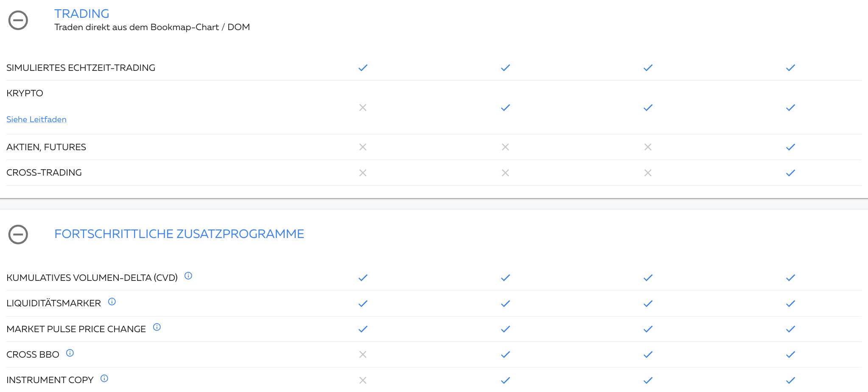Open the Siehe Leitfaden link
868x392 pixels.
point(36,120)
